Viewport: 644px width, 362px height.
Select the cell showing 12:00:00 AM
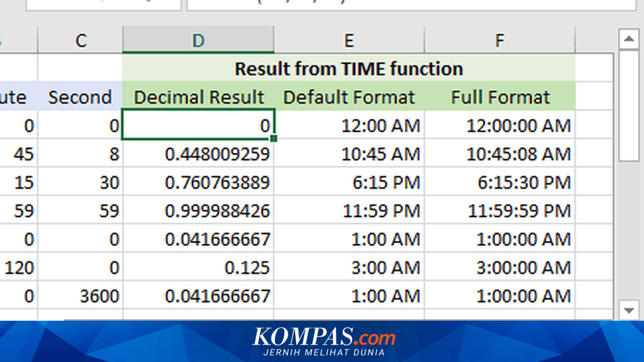click(500, 125)
